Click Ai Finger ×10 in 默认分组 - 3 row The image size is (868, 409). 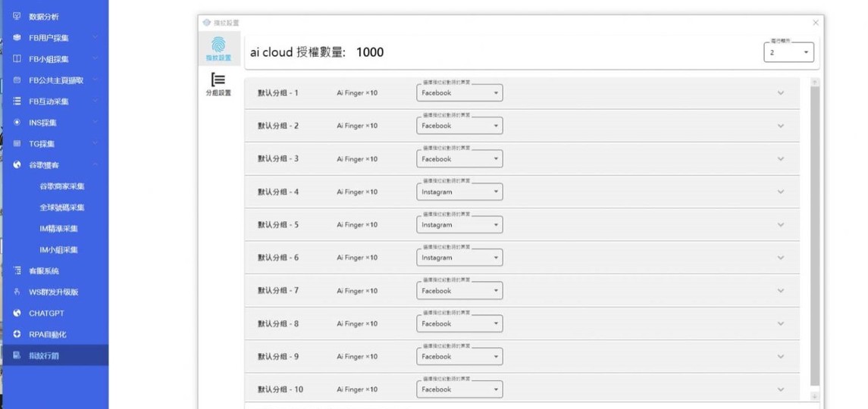coord(357,159)
